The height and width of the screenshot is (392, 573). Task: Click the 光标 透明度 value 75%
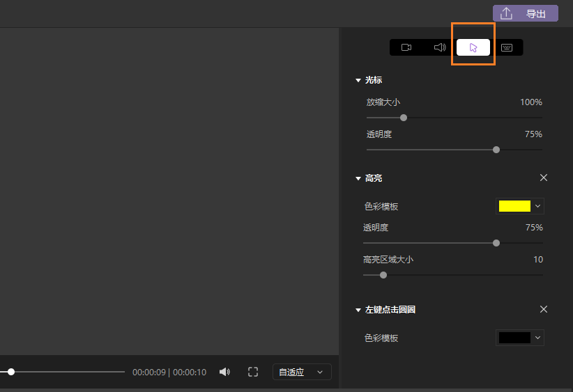click(x=533, y=134)
